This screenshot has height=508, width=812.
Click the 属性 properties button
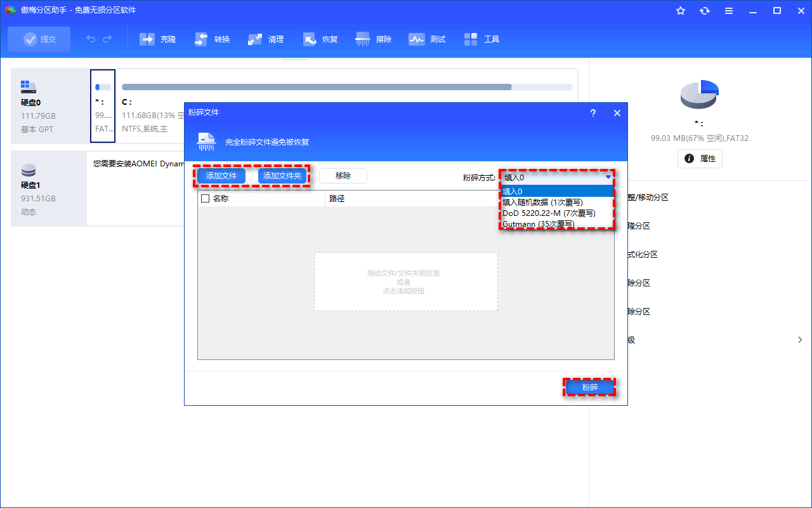click(x=700, y=159)
